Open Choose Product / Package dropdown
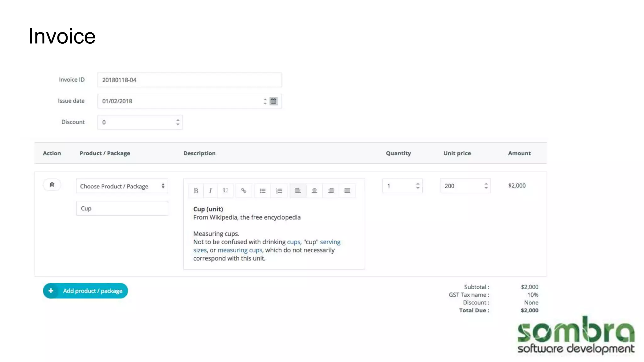Image resolution: width=644 pixels, height=362 pixels. [x=122, y=186]
